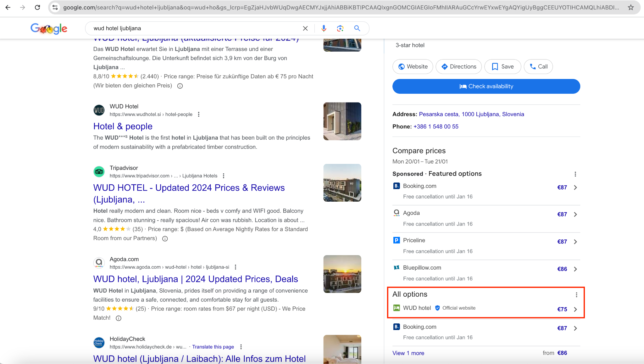
Task: Open three-dot menu for Tripadvisor result
Action: pyautogui.click(x=224, y=176)
